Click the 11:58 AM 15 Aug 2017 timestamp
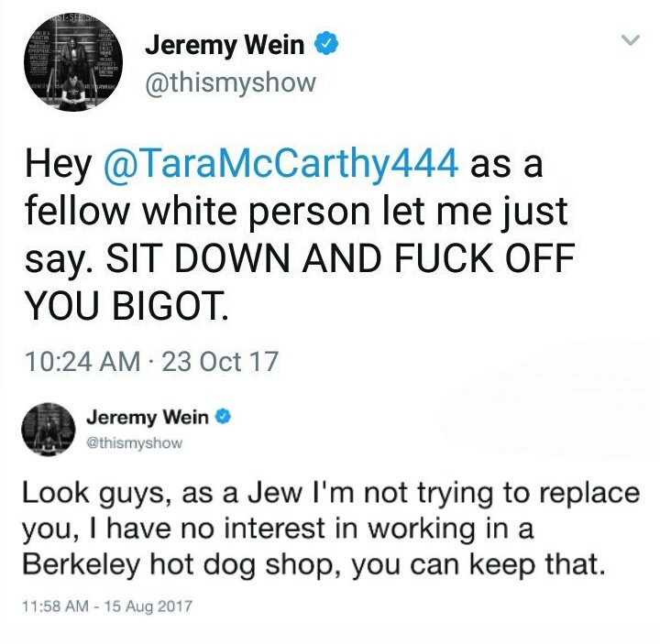The image size is (660, 644). [x=107, y=606]
